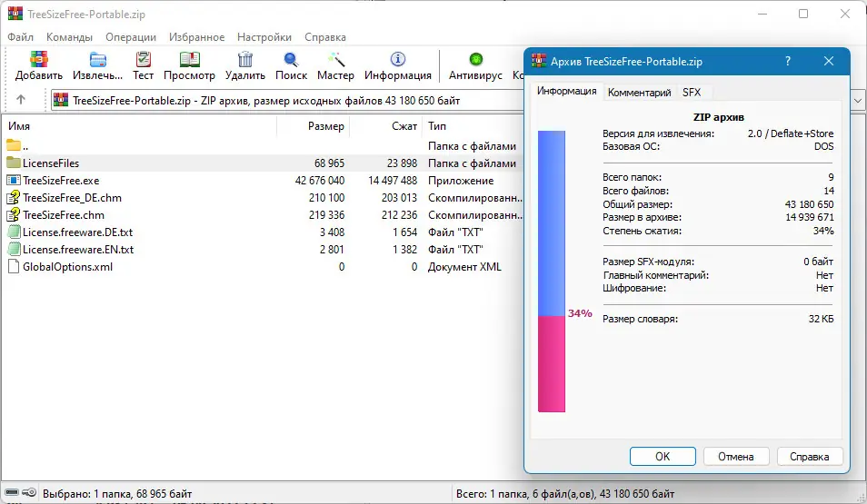The image size is (867, 504).
Task: Click the Извлечь (Extract) toolbar icon
Action: 98,59
